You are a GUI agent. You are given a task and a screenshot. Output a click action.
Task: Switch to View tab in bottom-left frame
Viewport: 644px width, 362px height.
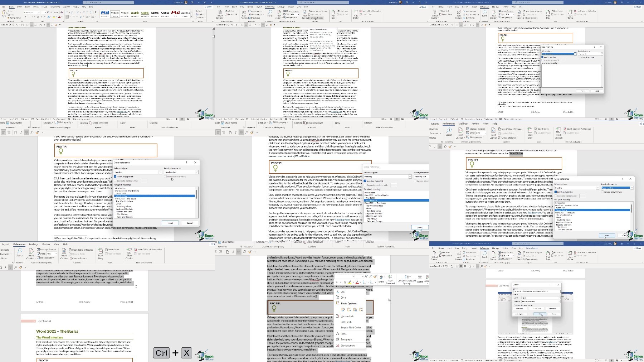[56, 245]
